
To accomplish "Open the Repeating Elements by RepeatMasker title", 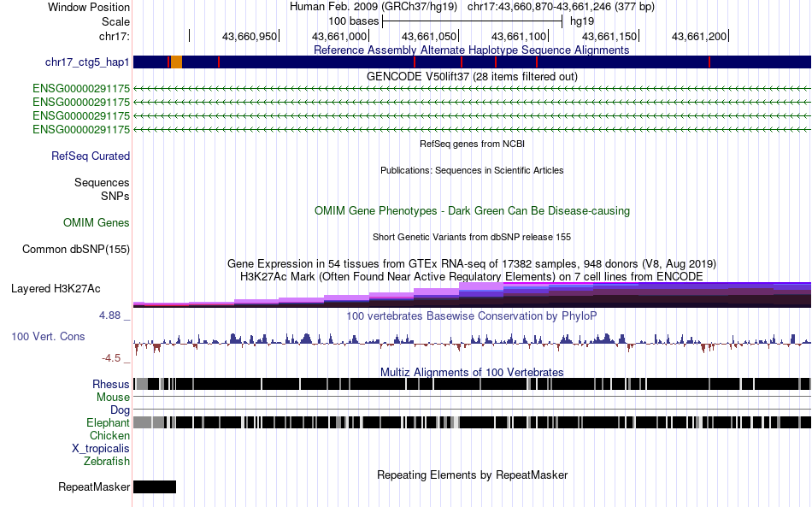I will [473, 475].
